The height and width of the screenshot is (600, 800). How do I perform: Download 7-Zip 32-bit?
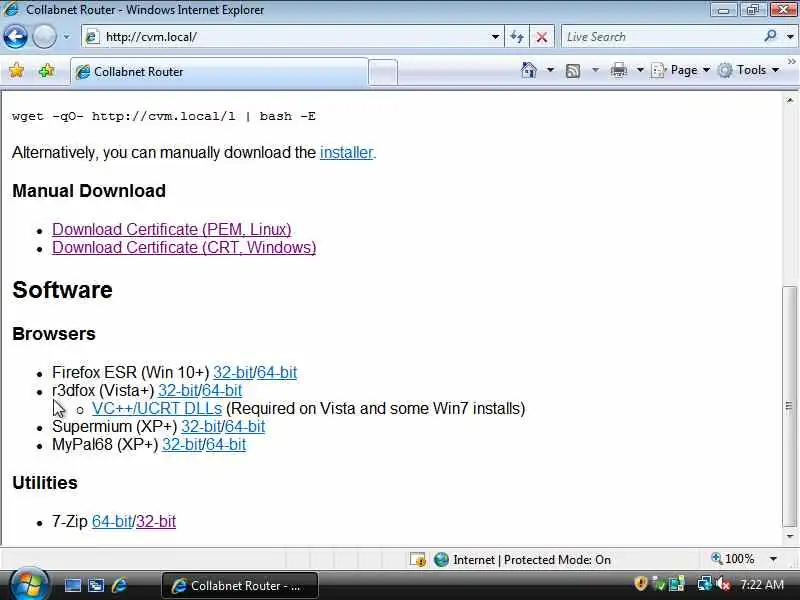coord(156,521)
